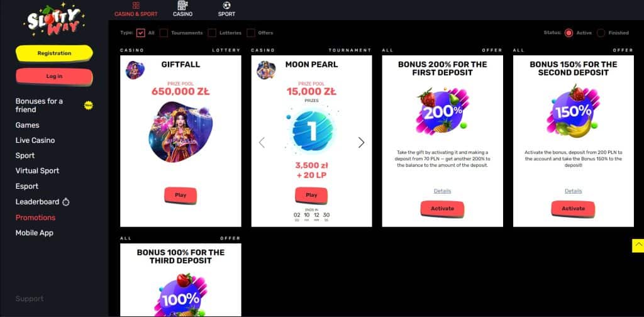Open Live Casino in sidebar menu

coord(35,140)
